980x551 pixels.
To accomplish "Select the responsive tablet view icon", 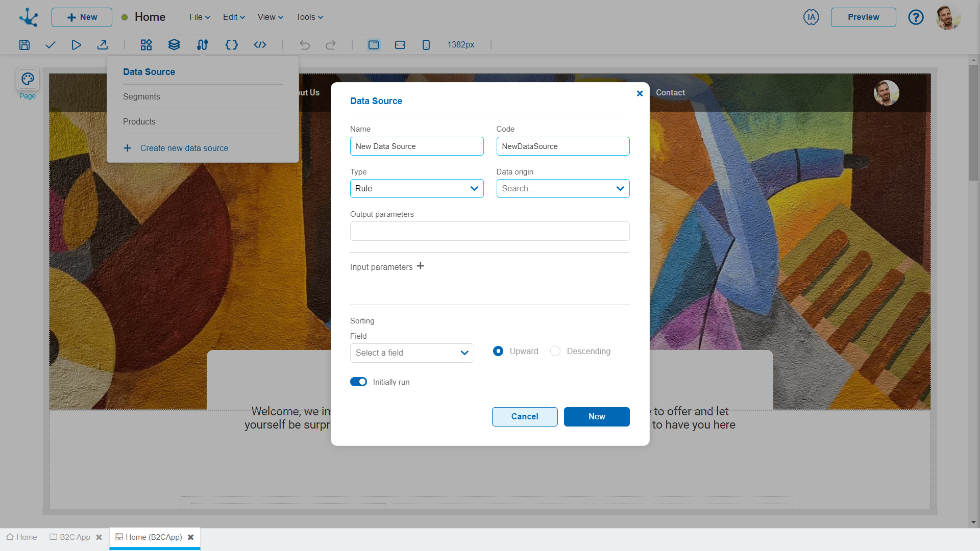I will pyautogui.click(x=401, y=44).
